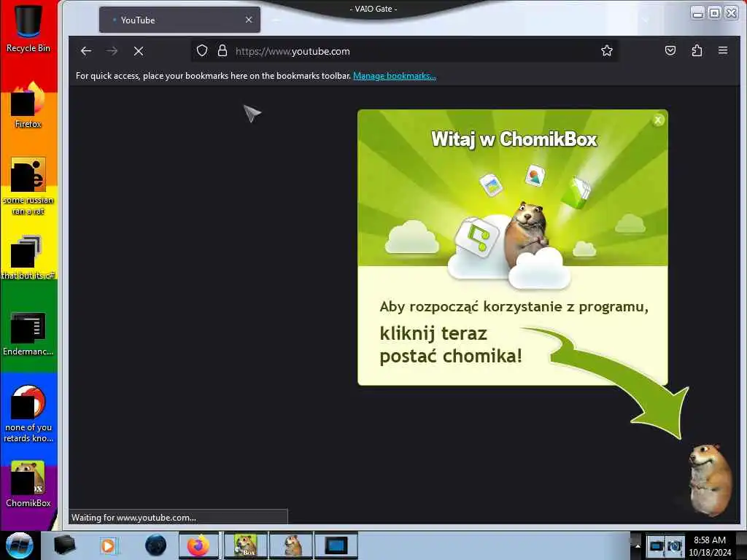Select the 'none of you' desktop shortcut

[x=28, y=414]
